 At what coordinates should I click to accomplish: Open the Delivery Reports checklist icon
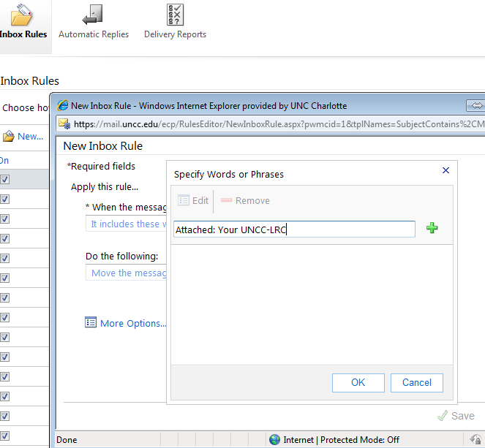pos(175,15)
